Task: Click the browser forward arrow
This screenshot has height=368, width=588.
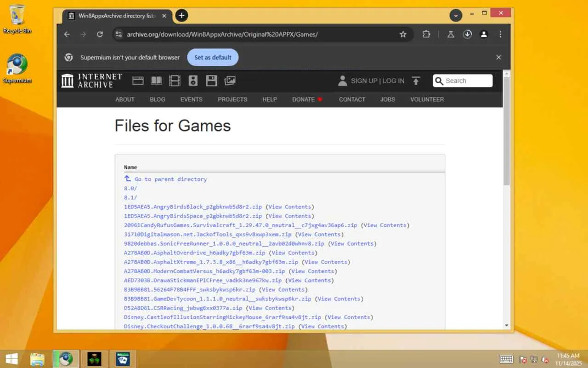Action: point(83,34)
